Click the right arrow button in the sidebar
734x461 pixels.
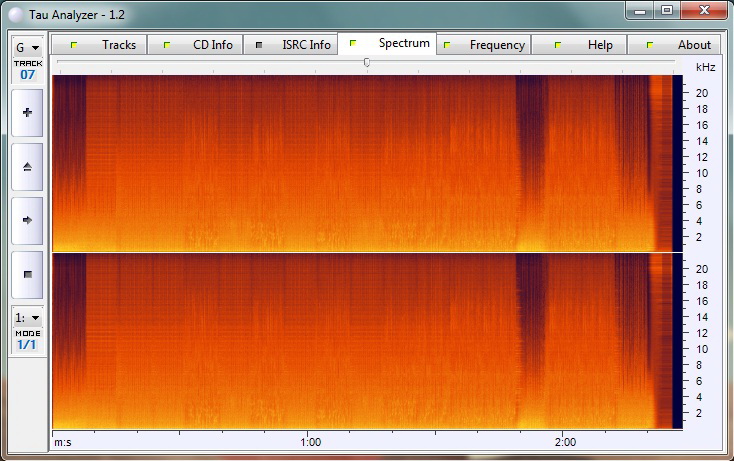tap(27, 219)
